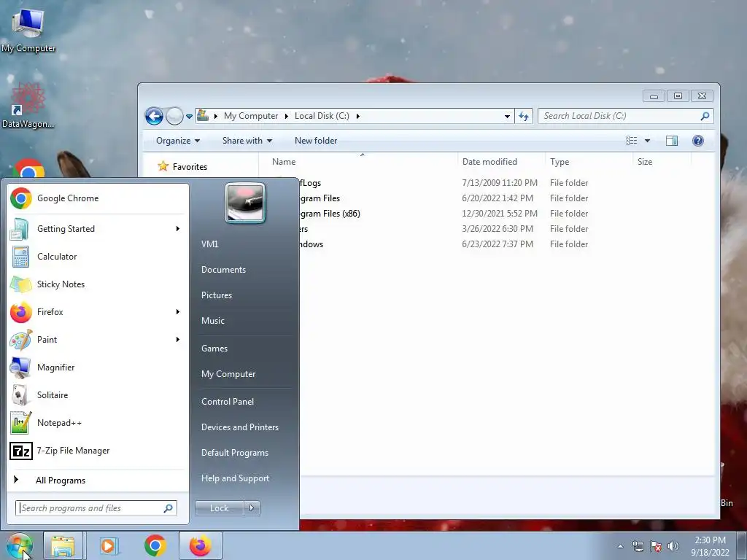
Task: Open shutdown options arrow next to Lock
Action: (x=252, y=508)
